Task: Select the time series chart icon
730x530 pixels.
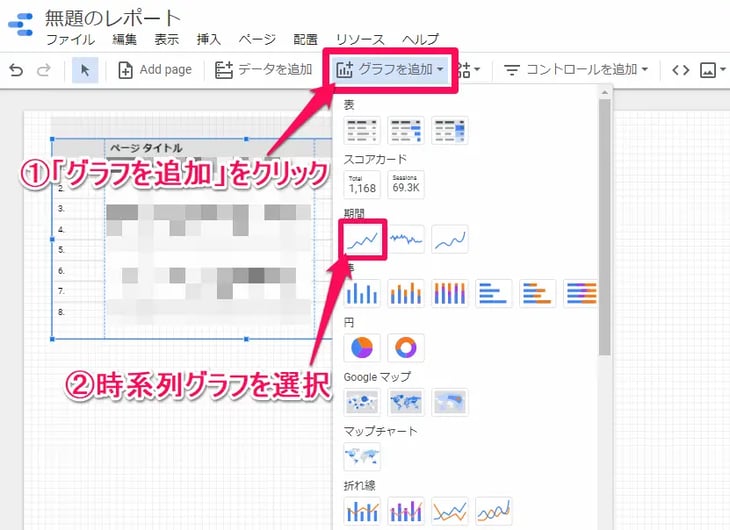Action: [x=361, y=239]
